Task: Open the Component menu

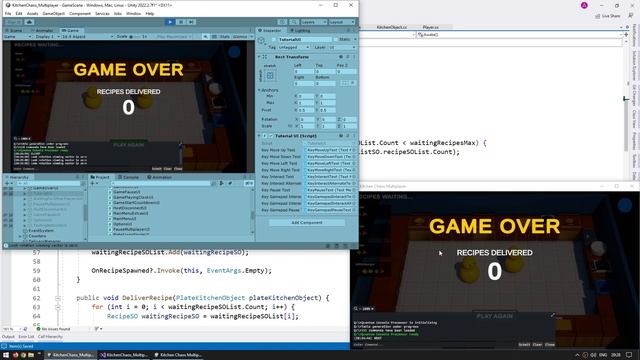Action: [80, 13]
